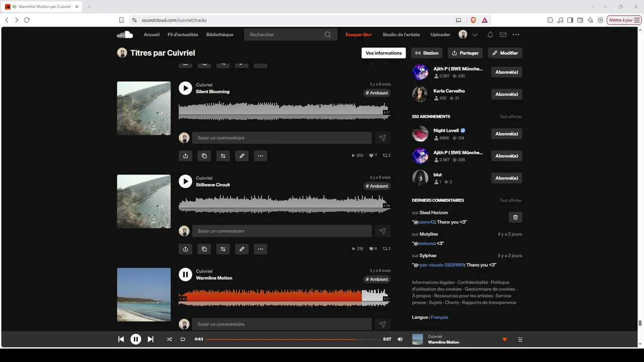Click the search magnifier icon

(x=328, y=35)
